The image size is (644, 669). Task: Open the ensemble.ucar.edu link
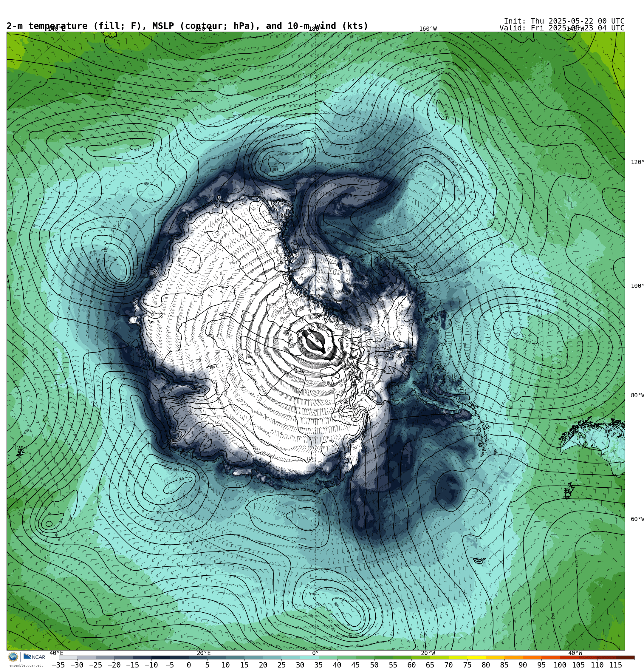26,665
